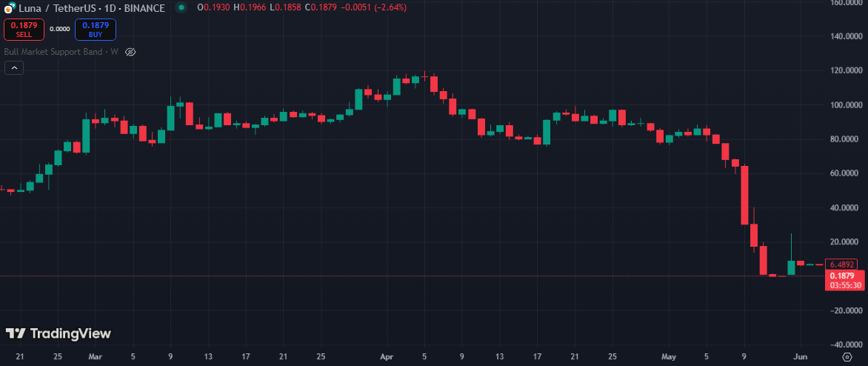The image size is (868, 366).
Task: Click the change value −0.0051 (−2.64%)
Action: (374, 7)
